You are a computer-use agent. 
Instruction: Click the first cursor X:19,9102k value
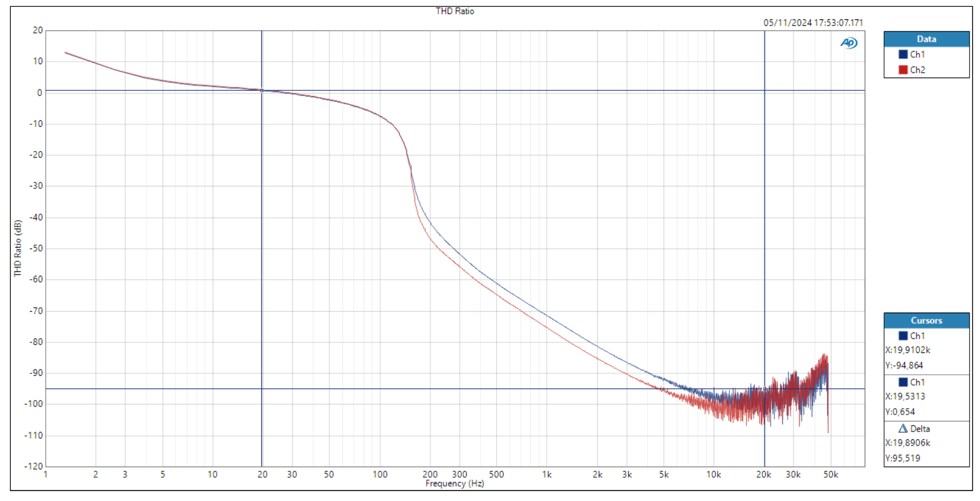pyautogui.click(x=908, y=350)
